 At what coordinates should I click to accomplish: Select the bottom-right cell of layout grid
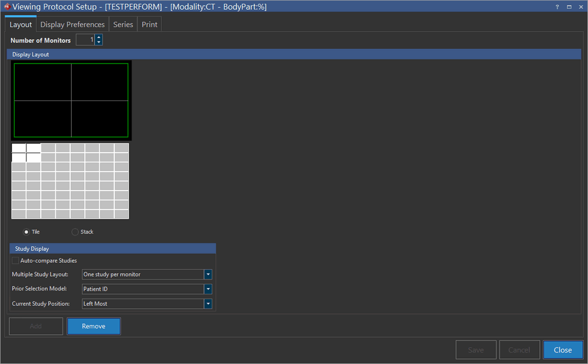point(121,214)
